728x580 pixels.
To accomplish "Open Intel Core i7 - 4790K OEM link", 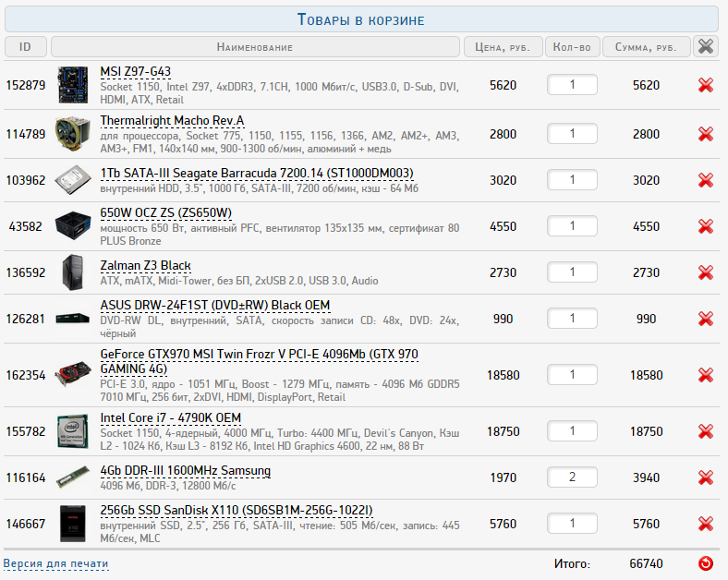I will pyautogui.click(x=170, y=418).
